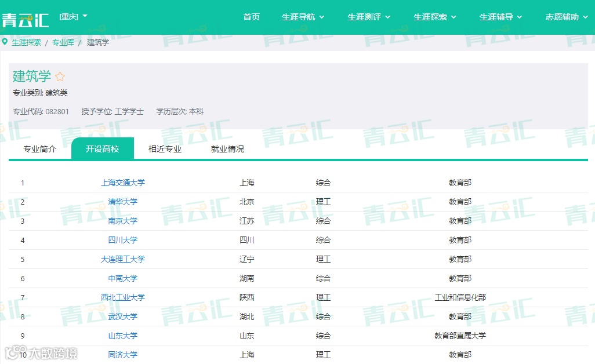This screenshot has width=595, height=364.
Task: Click 辽宁 province cell
Action: 247,259
